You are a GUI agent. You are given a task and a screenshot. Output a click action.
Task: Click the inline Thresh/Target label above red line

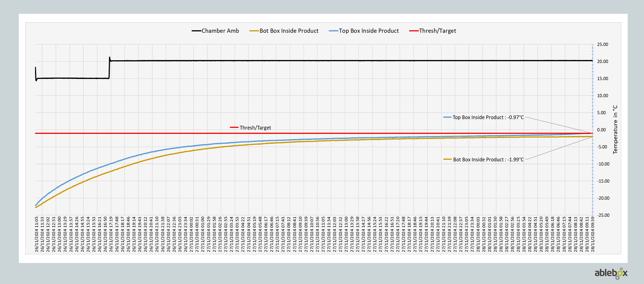[x=255, y=128]
